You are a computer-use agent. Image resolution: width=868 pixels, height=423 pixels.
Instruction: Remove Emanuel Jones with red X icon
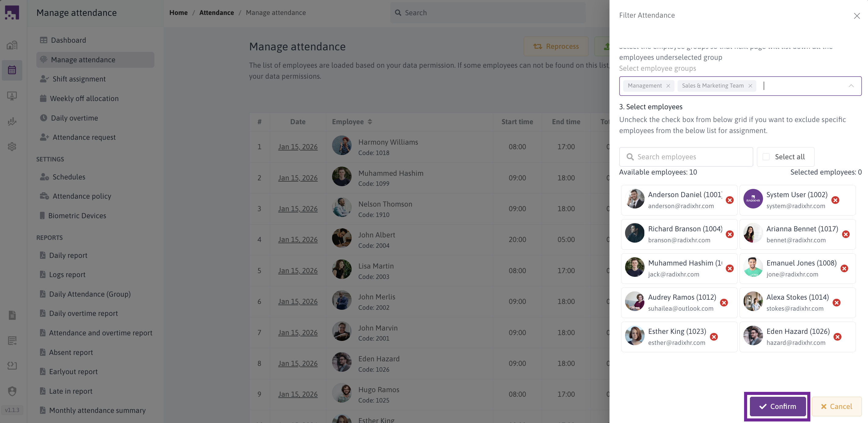coord(844,269)
